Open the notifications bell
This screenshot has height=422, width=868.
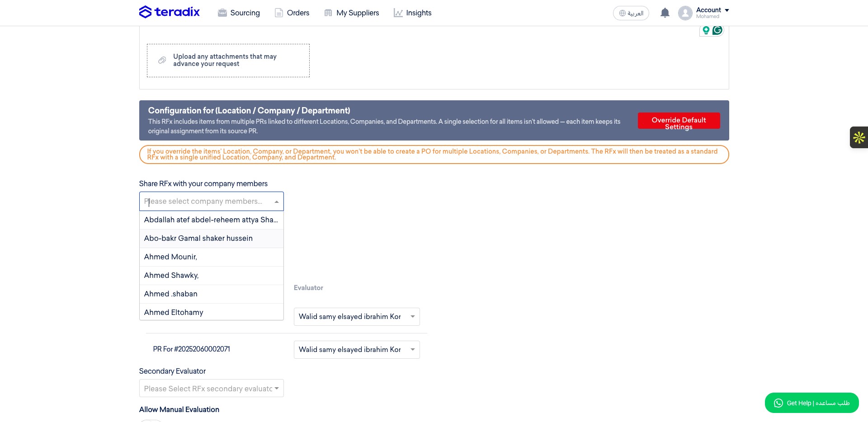pyautogui.click(x=665, y=13)
